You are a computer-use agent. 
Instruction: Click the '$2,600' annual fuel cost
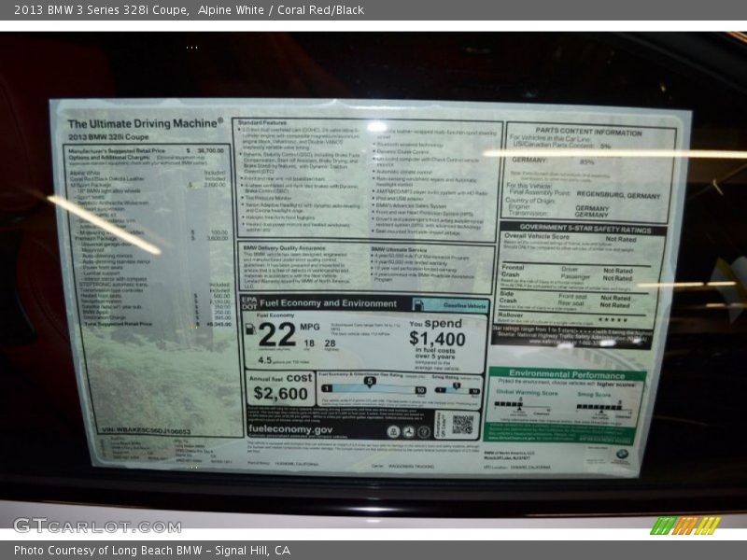(281, 393)
